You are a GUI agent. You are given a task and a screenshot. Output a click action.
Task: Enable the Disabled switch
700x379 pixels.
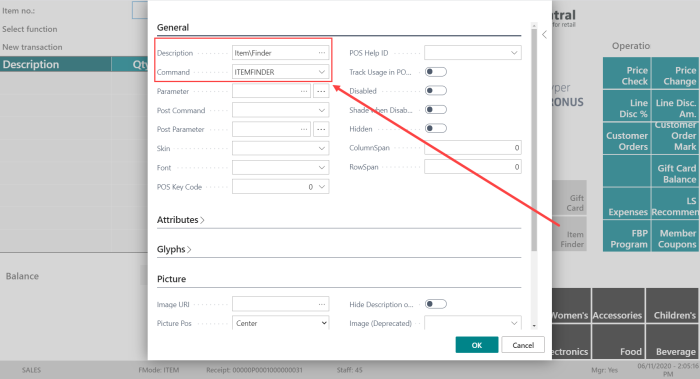click(435, 91)
